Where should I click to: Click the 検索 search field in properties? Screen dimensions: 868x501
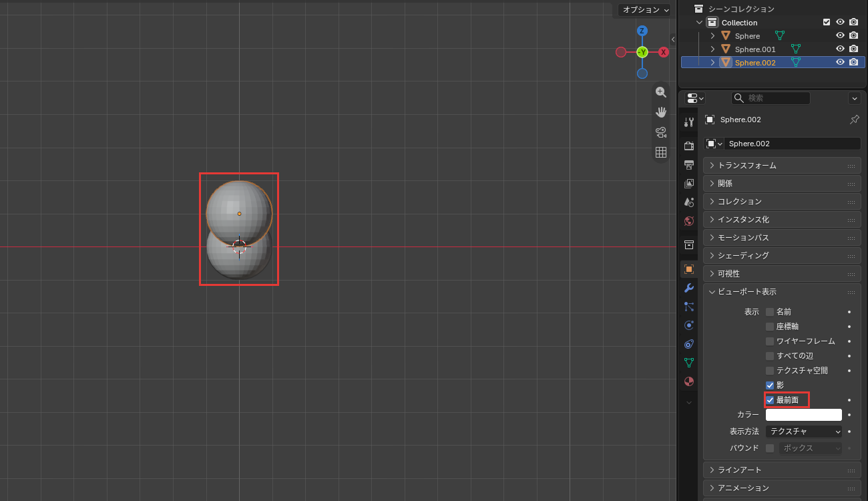tap(771, 98)
